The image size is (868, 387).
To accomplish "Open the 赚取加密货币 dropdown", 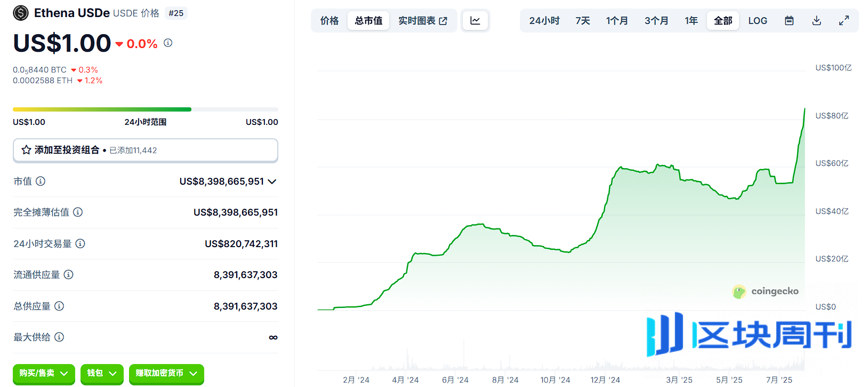I will tap(166, 374).
